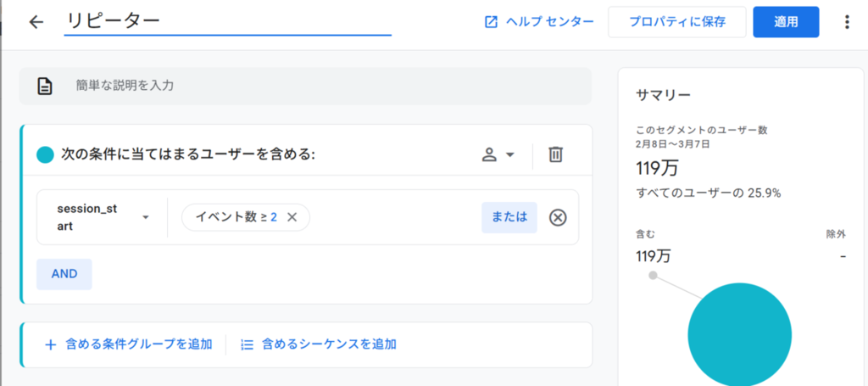
Task: Go back with the left arrow icon
Action: 36,21
